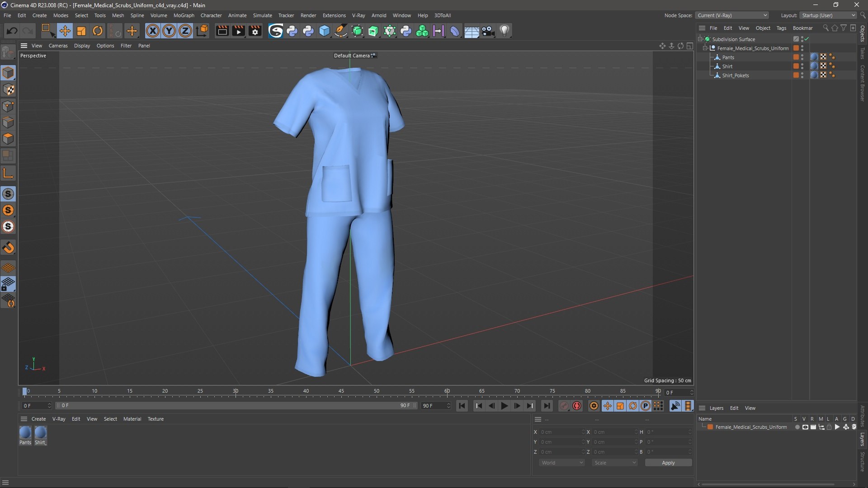Screen dimensions: 868x488
Task: Toggle Y axis lock
Action: pos(169,31)
